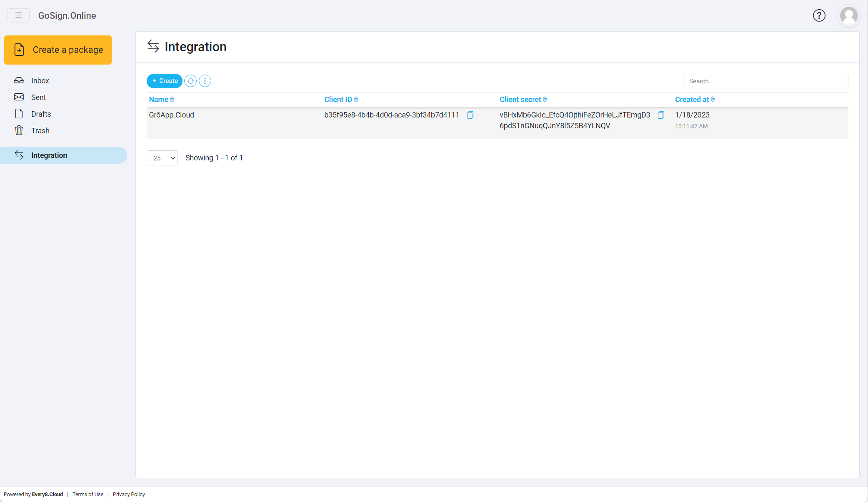Copy the Client secret for GrōApp.Cloud
The width and height of the screenshot is (868, 502).
(660, 115)
